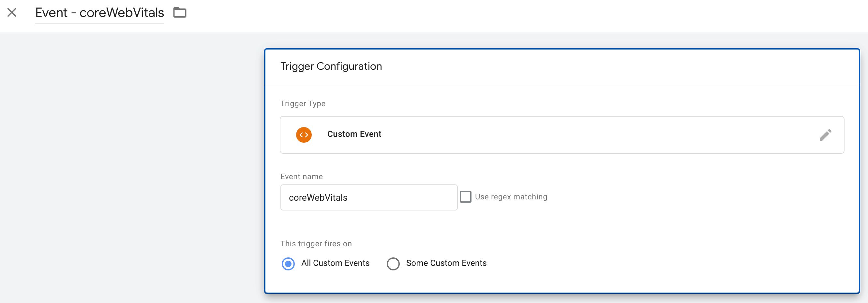Click the 'All Custom Events' label text
Screen dimensions: 868x303
335,263
